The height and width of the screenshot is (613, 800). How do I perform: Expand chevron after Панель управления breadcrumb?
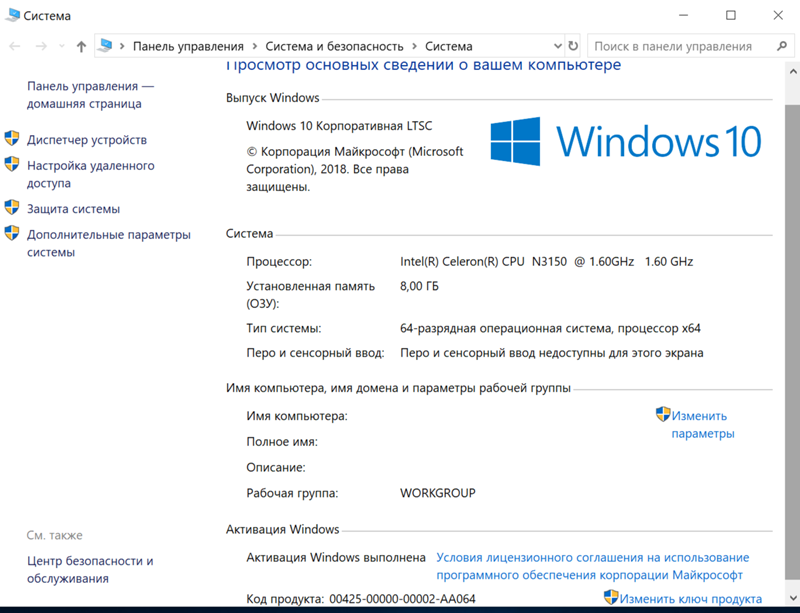point(254,46)
